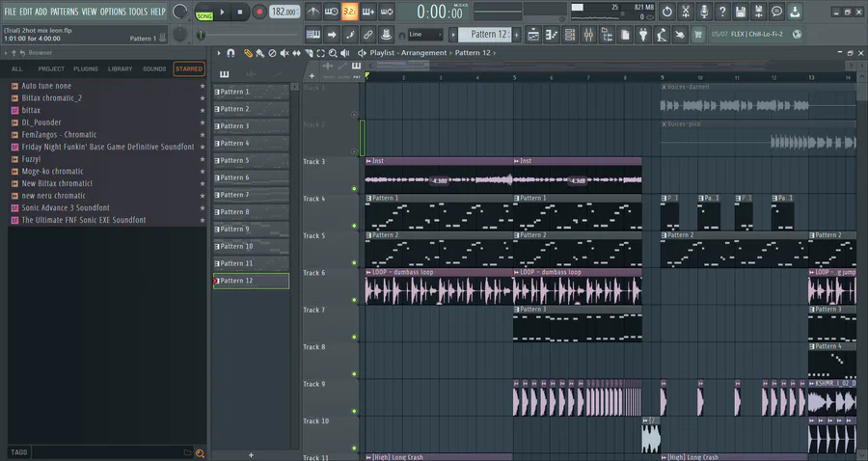The width and height of the screenshot is (868, 461).
Task: Open the EDIT menu
Action: tap(25, 12)
